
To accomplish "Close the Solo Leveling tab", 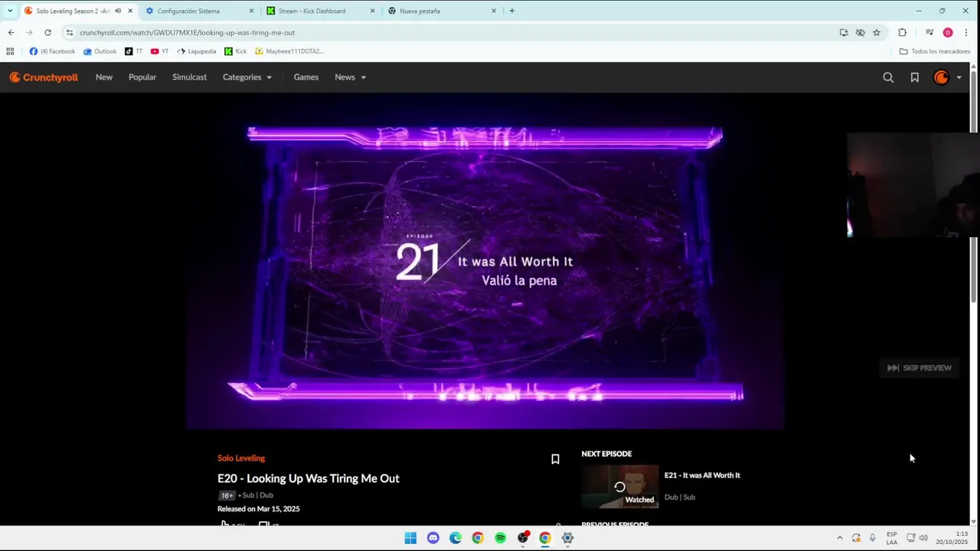I will [130, 11].
